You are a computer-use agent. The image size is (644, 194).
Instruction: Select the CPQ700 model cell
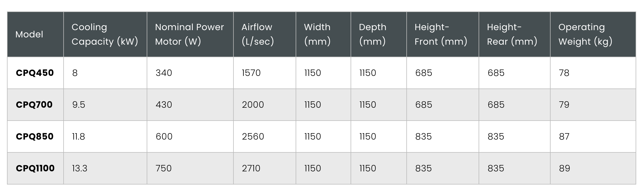point(34,105)
